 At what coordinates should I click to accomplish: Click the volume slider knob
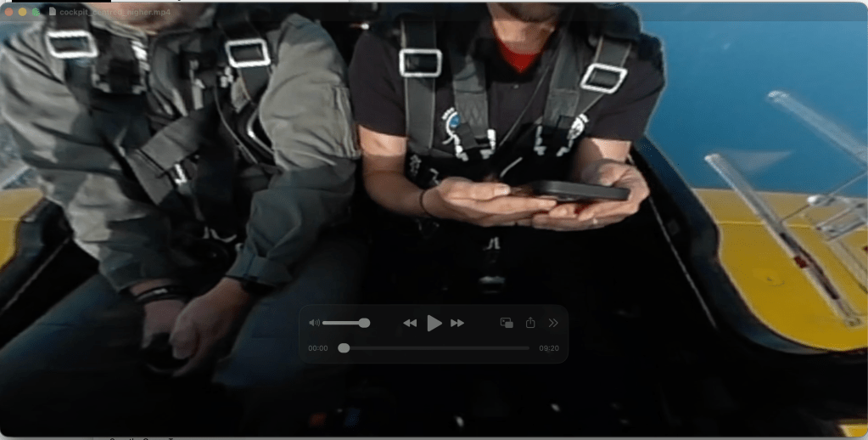364,323
